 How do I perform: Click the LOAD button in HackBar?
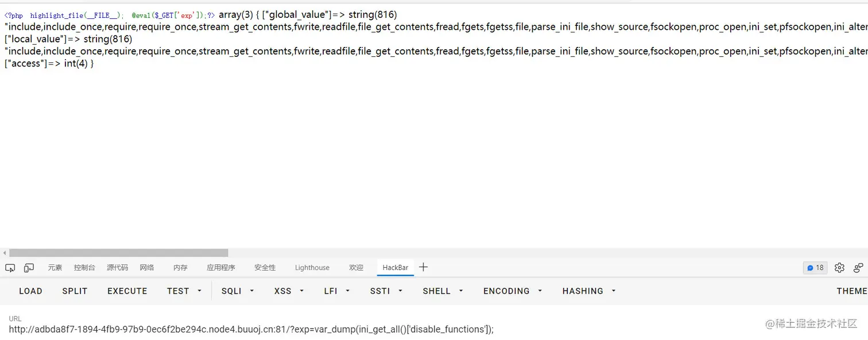(30, 291)
